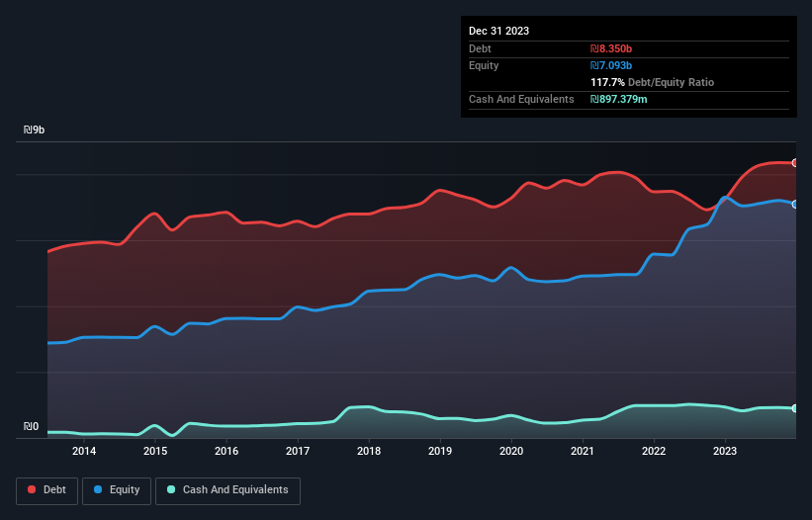Select the 2018 x-axis label
Viewport: 812px width, 520px height.
tap(369, 451)
